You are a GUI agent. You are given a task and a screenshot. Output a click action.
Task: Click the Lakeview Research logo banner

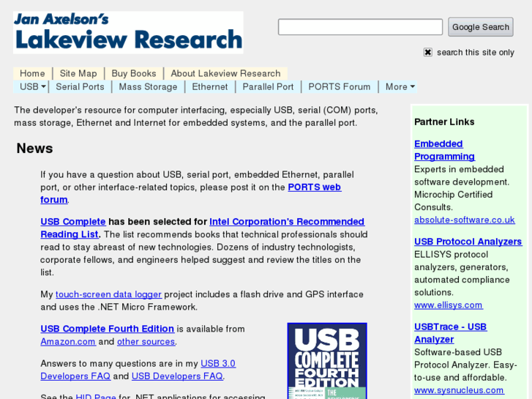[128, 33]
